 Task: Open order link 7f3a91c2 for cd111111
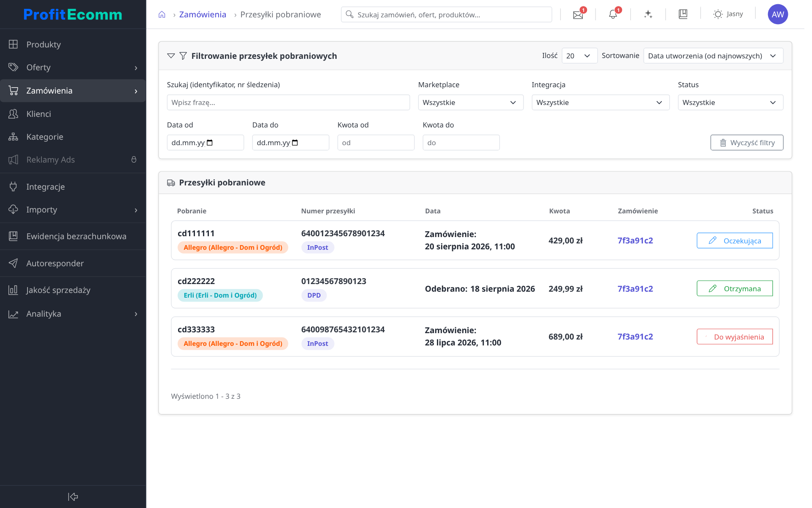coord(635,240)
